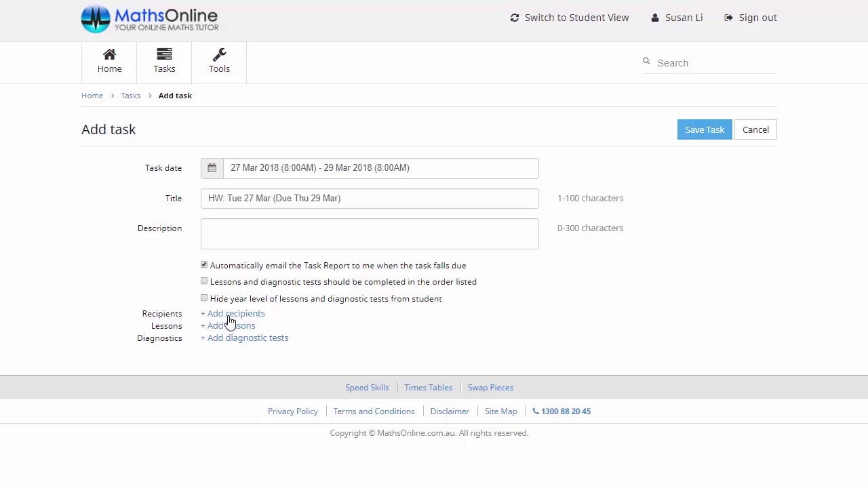Viewport: 868px width, 488px height.
Task: Click the 1-100 characters hint text
Action: pyautogui.click(x=590, y=199)
